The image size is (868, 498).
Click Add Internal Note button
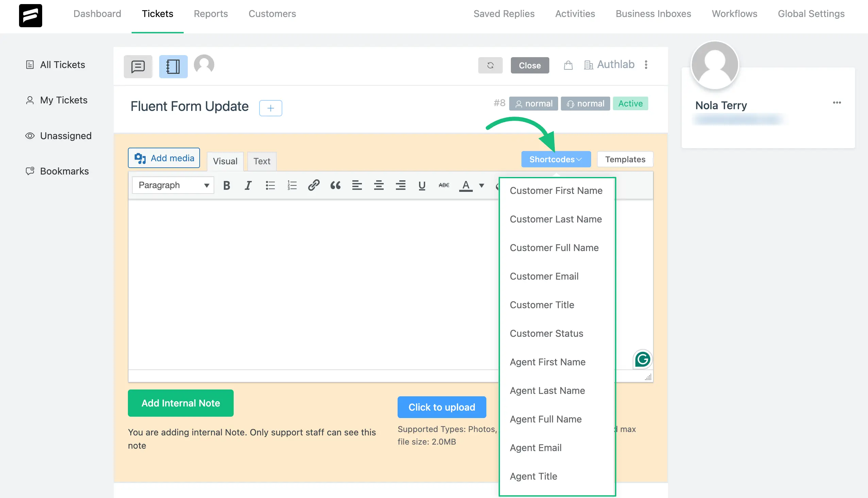[x=181, y=403]
